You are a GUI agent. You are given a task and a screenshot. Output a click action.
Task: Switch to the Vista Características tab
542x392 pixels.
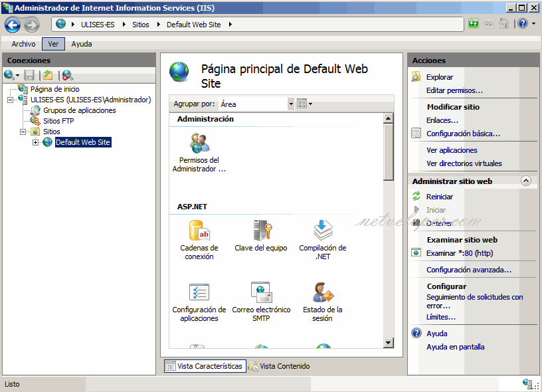(205, 366)
